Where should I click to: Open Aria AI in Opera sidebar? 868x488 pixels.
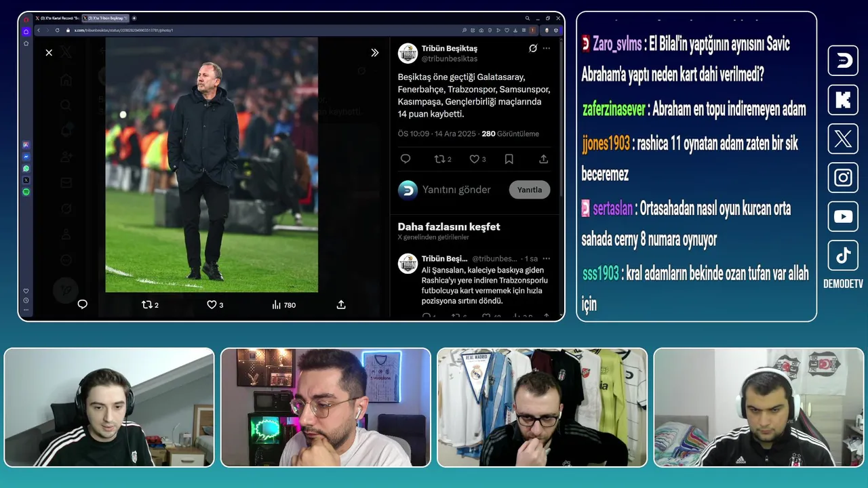(x=26, y=144)
